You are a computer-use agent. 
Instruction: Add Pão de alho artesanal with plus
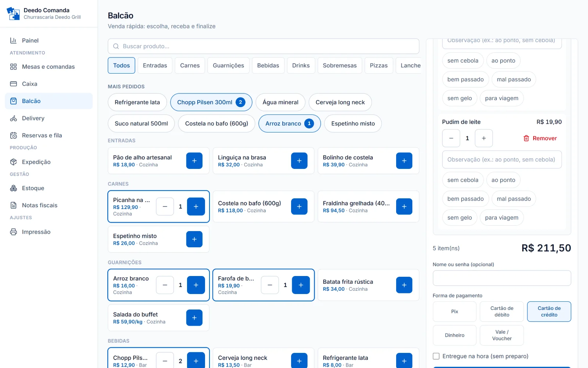194,161
